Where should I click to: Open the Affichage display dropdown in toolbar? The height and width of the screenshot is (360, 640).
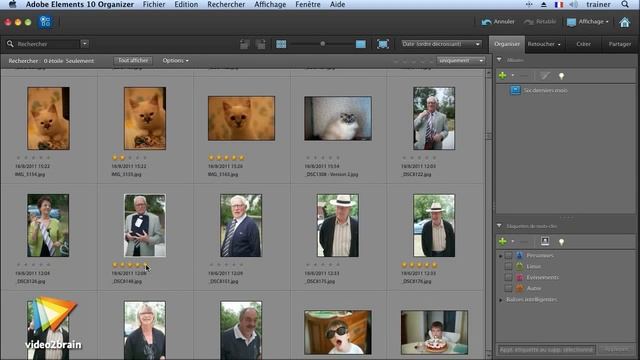pyautogui.click(x=588, y=22)
